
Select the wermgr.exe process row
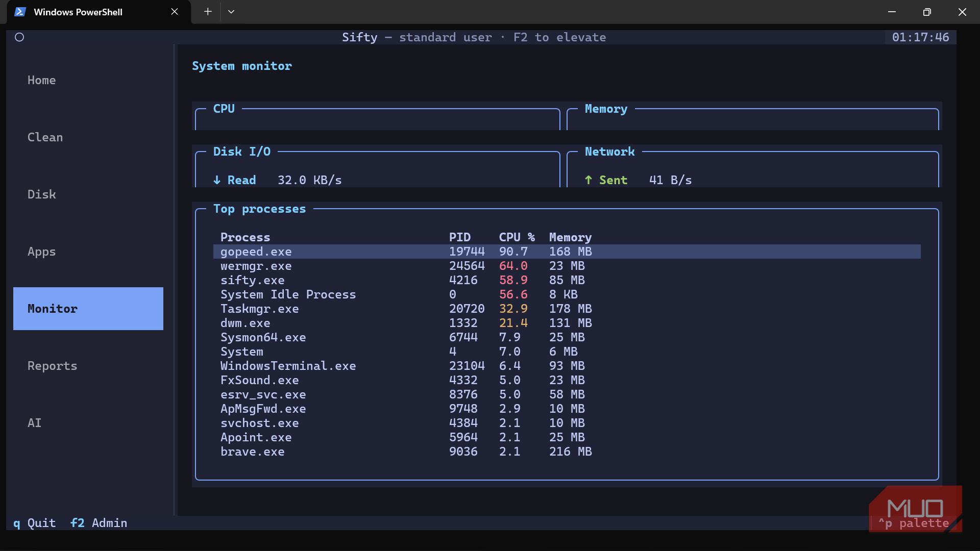coord(567,266)
